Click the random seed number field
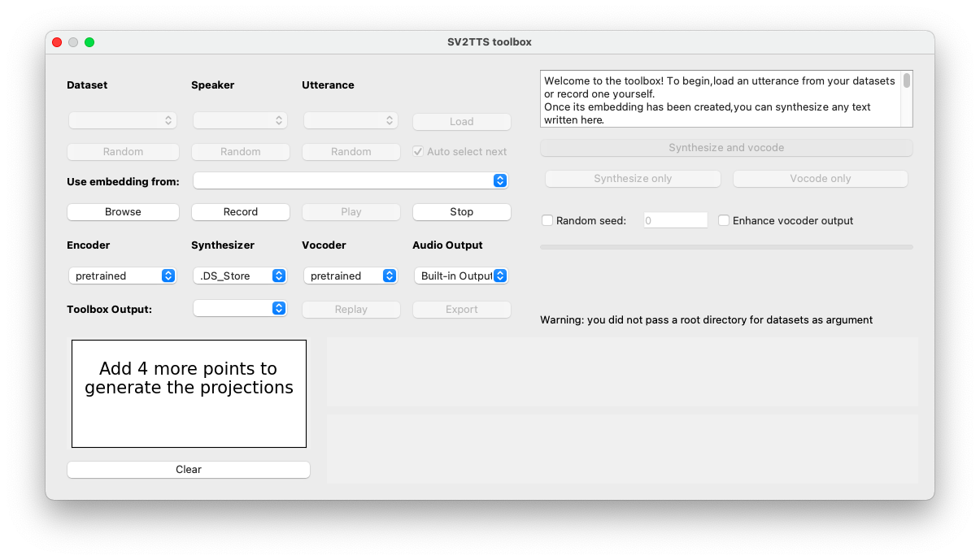980x560 pixels. pyautogui.click(x=675, y=220)
